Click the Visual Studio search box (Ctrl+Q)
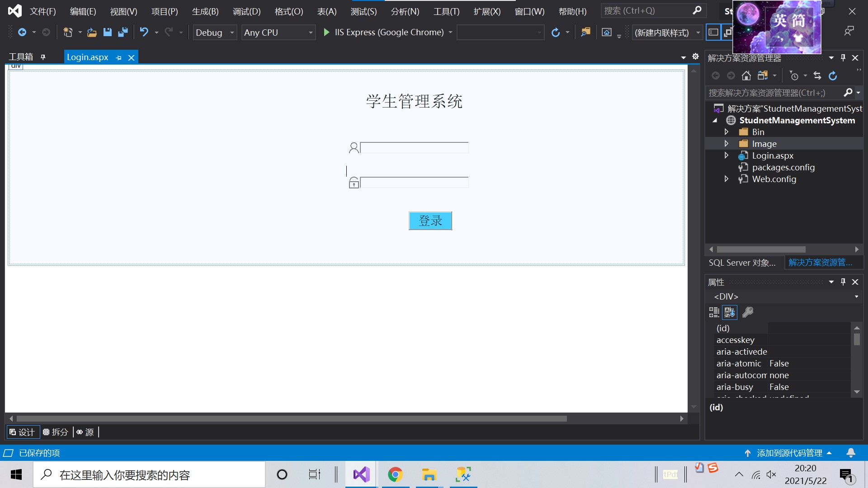Viewport: 868px width, 488px height. (x=653, y=10)
